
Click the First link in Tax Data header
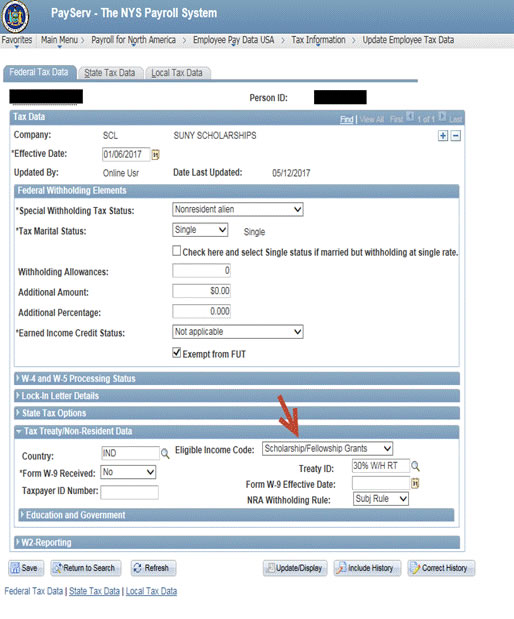click(x=396, y=119)
